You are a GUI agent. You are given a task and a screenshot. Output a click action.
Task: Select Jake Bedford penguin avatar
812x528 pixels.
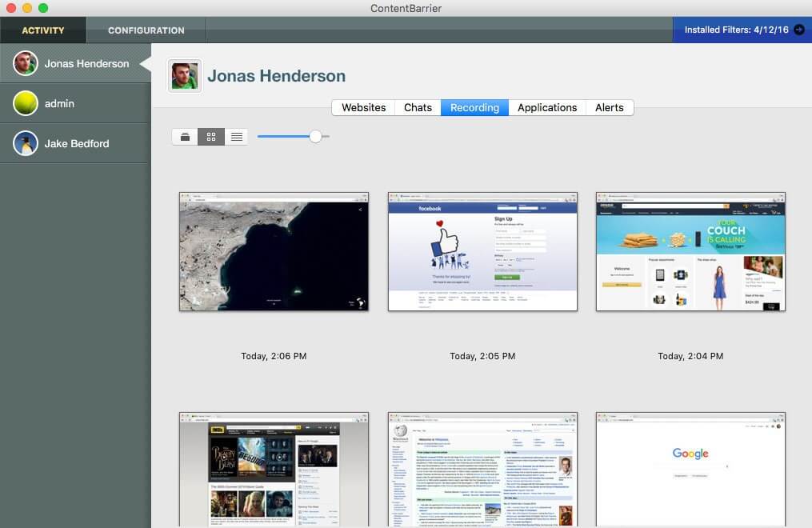[x=26, y=143]
